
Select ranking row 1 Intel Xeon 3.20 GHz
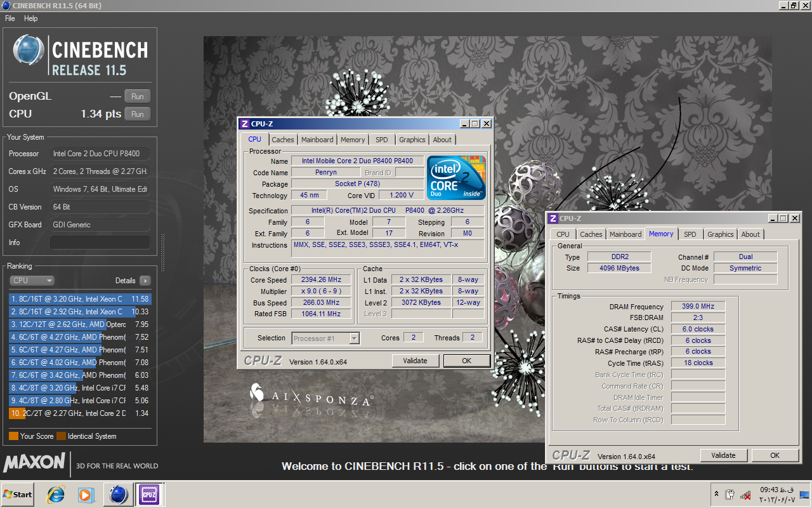coord(80,298)
